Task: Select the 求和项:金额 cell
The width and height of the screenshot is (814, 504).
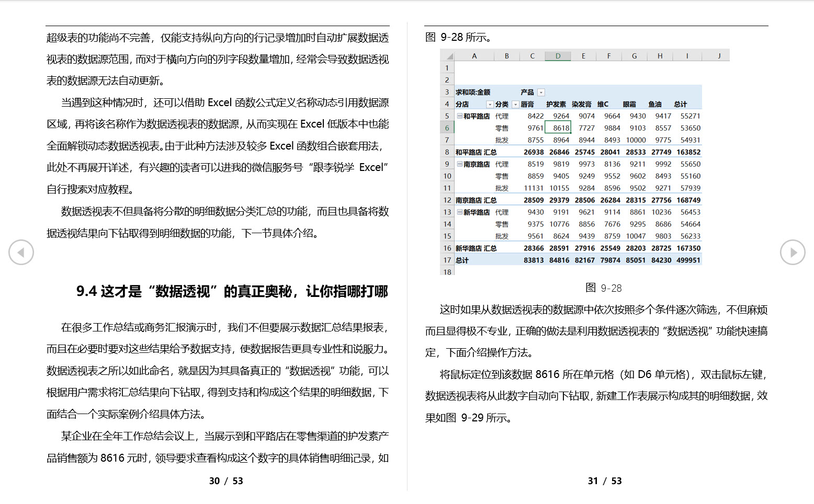Action: (x=473, y=93)
